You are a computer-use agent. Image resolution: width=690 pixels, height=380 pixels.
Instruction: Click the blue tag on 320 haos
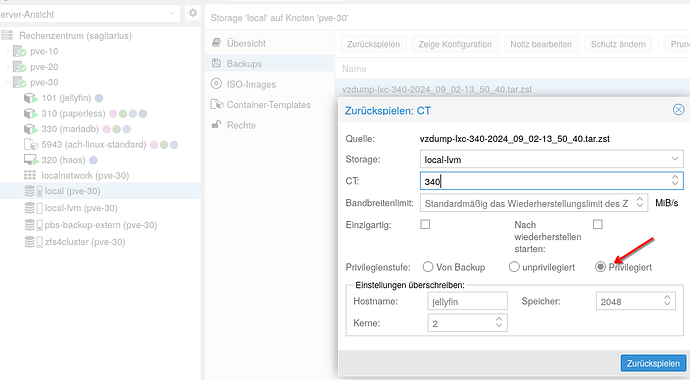click(93, 160)
